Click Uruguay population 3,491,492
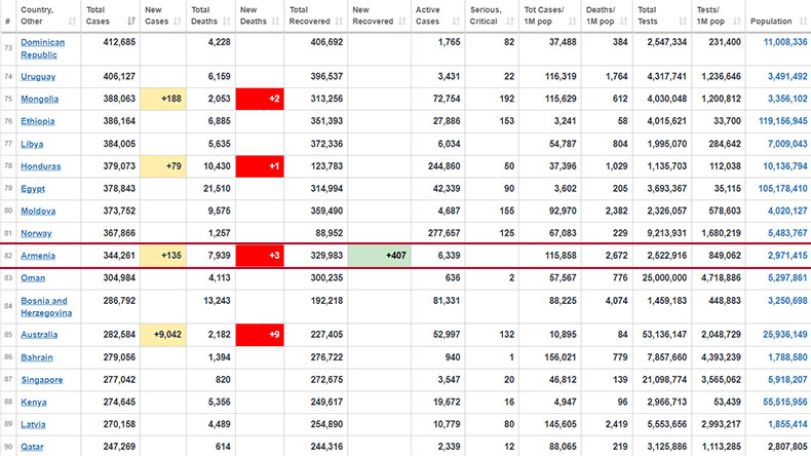The image size is (811, 456). (787, 77)
